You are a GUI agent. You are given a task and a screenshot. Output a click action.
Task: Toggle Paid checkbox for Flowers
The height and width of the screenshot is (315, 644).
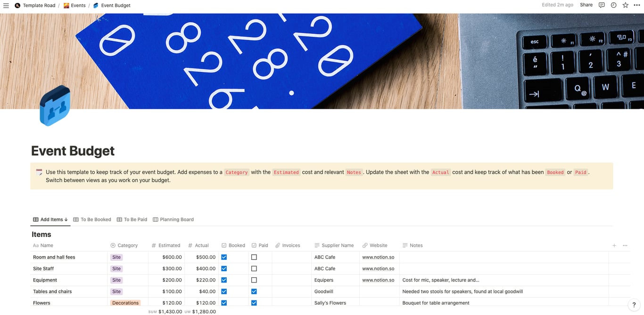click(254, 303)
